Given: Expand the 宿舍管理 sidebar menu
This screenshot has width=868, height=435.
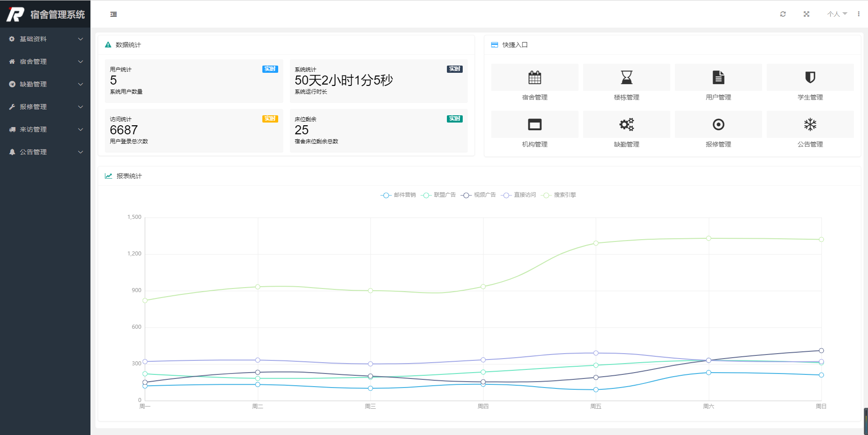Looking at the screenshot, I should click(45, 61).
